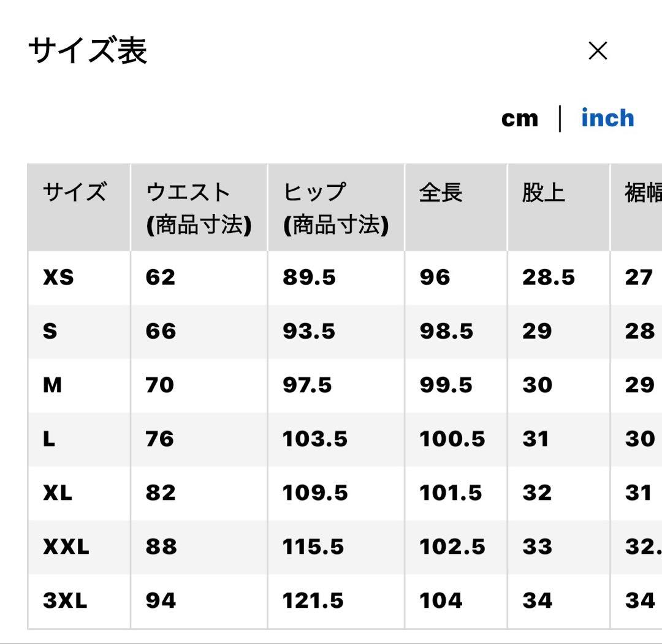Click the 全長 column header
The width and height of the screenshot is (662, 644).
pos(440,192)
